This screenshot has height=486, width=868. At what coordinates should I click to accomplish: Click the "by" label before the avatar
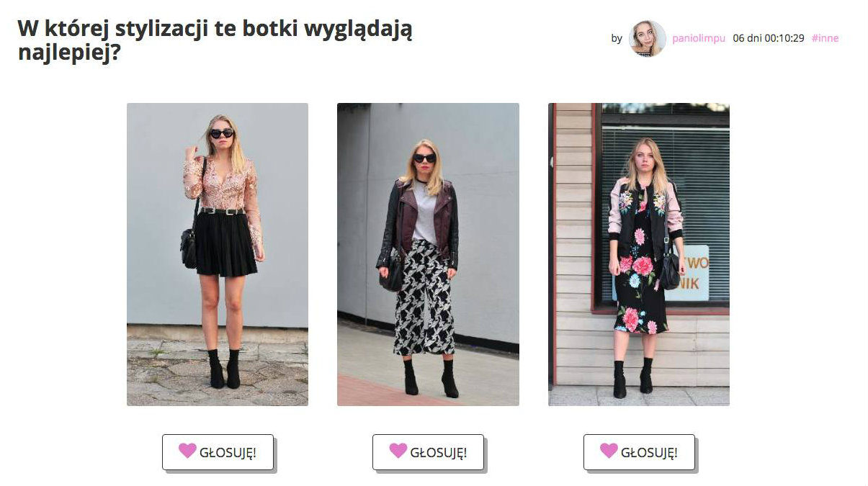pyautogui.click(x=617, y=38)
